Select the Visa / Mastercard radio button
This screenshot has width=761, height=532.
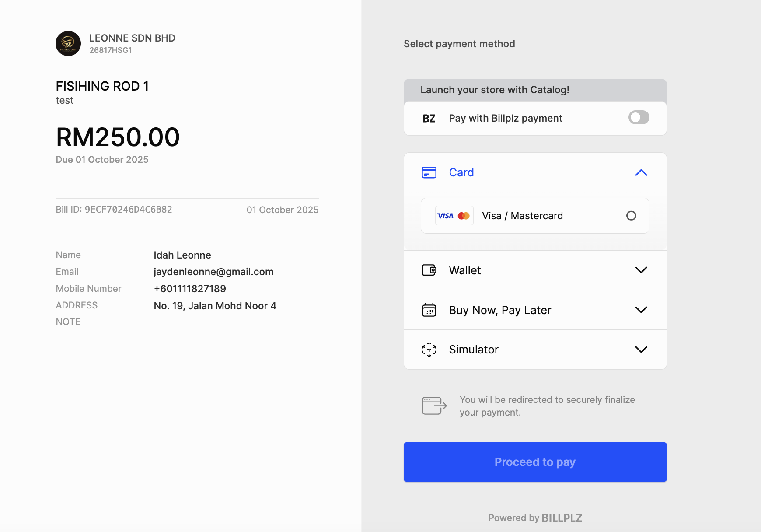631,216
